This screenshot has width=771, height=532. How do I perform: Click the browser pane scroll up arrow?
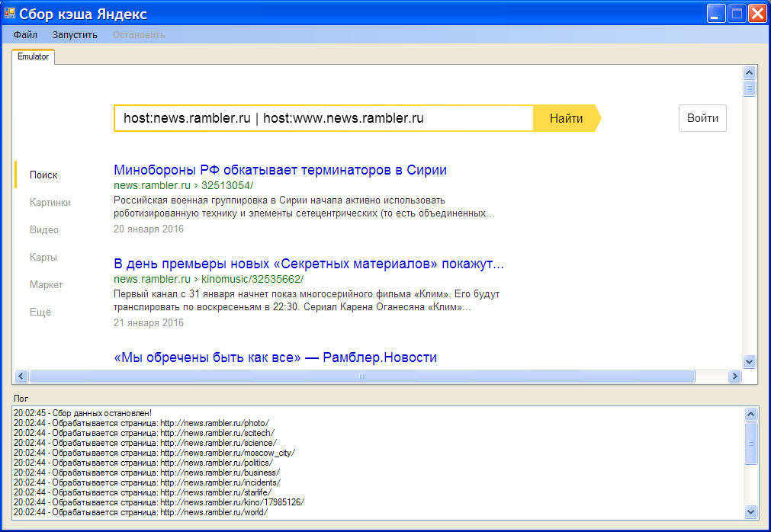(x=749, y=73)
